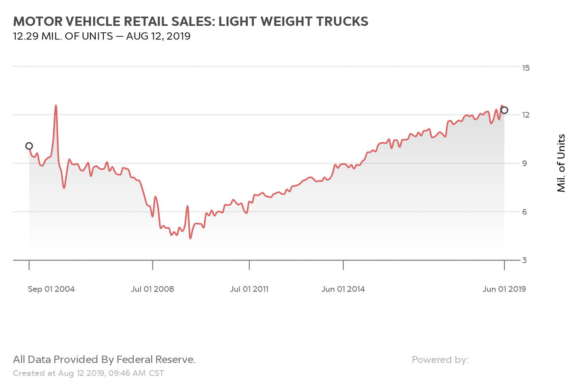Select the Jun 01 2019 date label
Viewport: 582px width, 392px height.
pyautogui.click(x=504, y=289)
